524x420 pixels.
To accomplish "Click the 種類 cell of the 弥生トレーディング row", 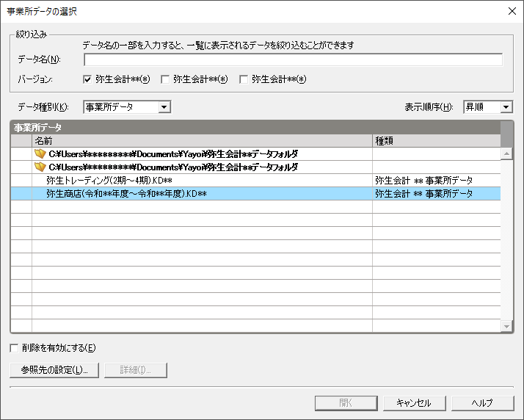I will [437, 180].
